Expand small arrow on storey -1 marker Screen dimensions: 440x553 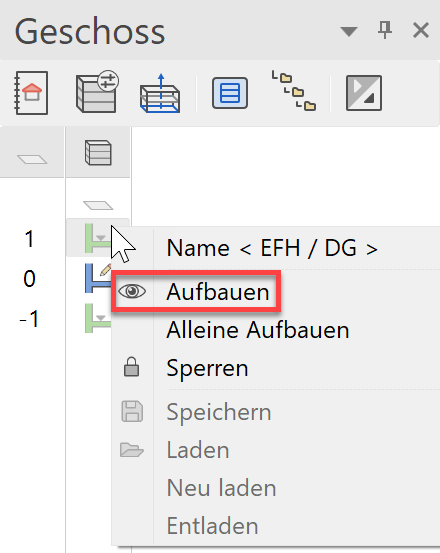click(101, 318)
